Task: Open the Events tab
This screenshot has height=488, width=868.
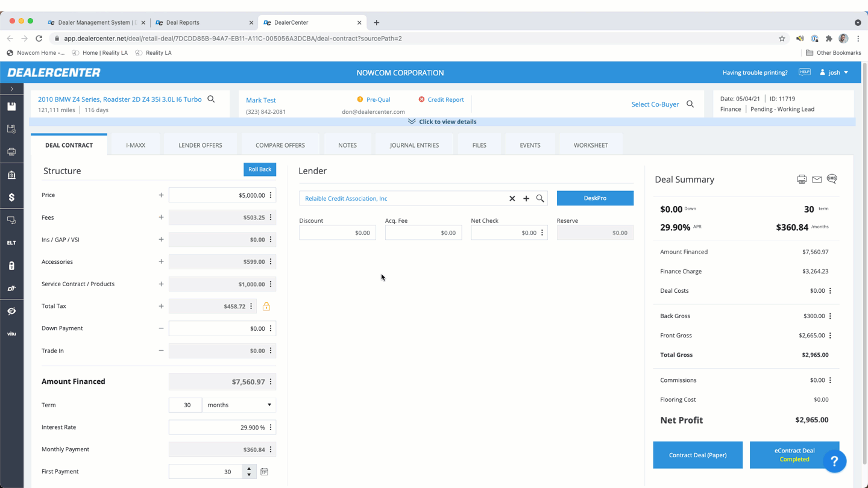Action: (530, 145)
